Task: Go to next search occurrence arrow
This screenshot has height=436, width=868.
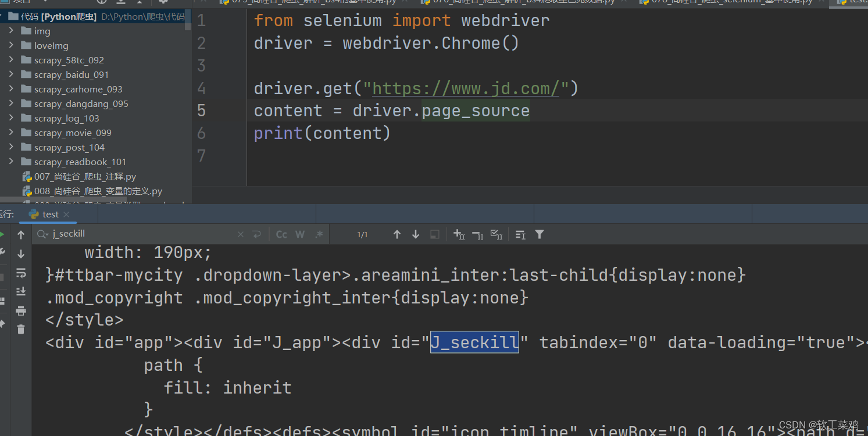Action: coord(416,234)
